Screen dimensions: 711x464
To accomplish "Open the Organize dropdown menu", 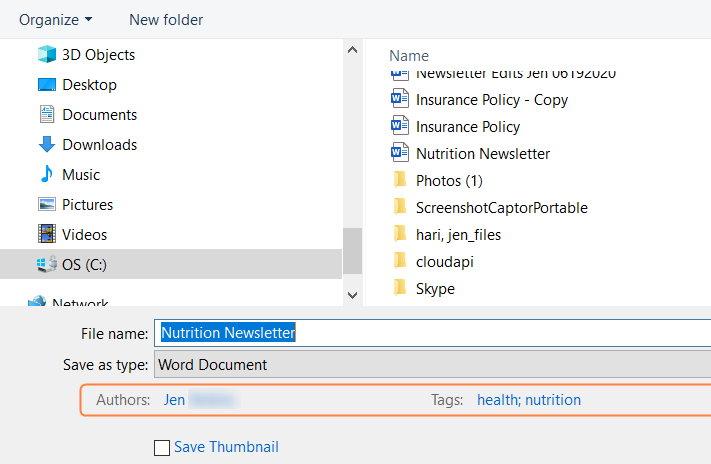I will pos(55,19).
